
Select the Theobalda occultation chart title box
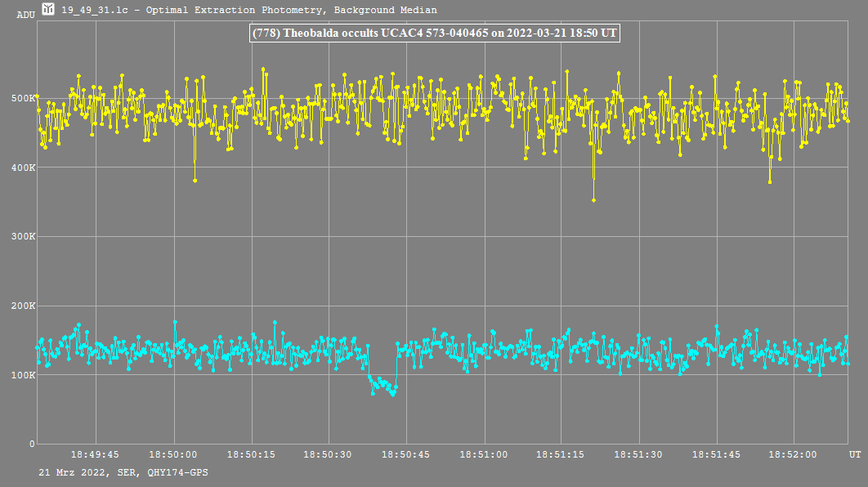[x=434, y=33]
